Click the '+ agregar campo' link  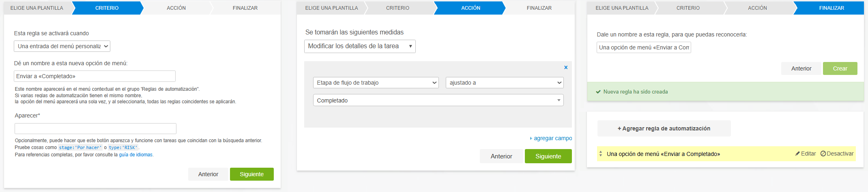(x=551, y=138)
